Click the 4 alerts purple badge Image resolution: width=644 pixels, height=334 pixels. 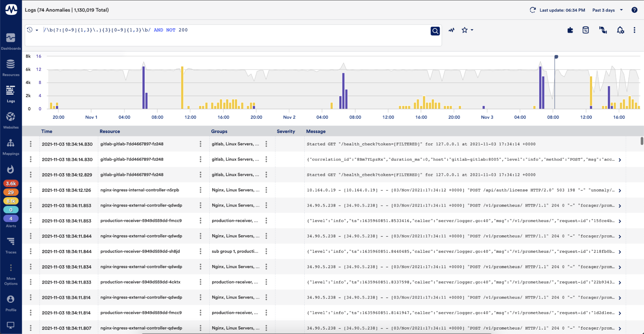click(x=11, y=218)
